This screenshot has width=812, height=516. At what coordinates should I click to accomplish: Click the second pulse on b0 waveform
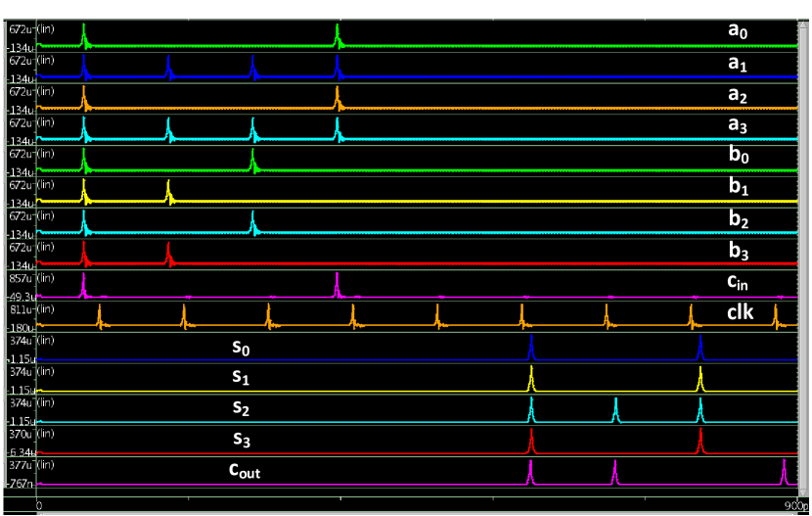(253, 160)
